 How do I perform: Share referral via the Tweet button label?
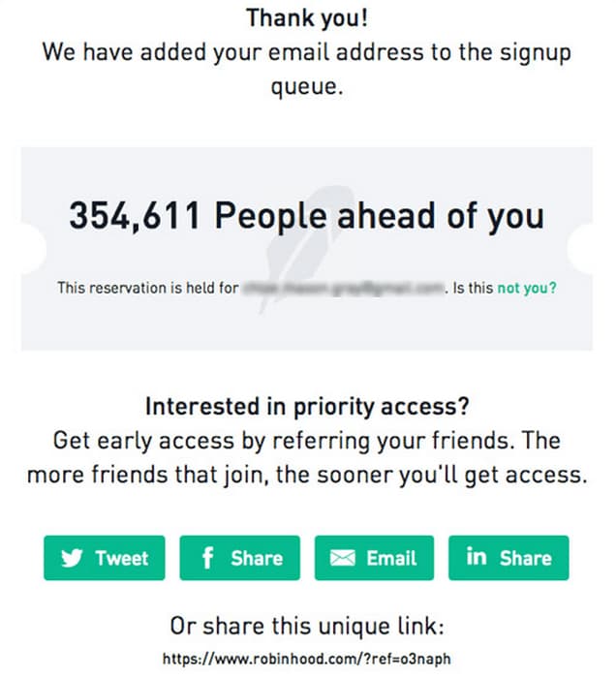pyautogui.click(x=122, y=558)
